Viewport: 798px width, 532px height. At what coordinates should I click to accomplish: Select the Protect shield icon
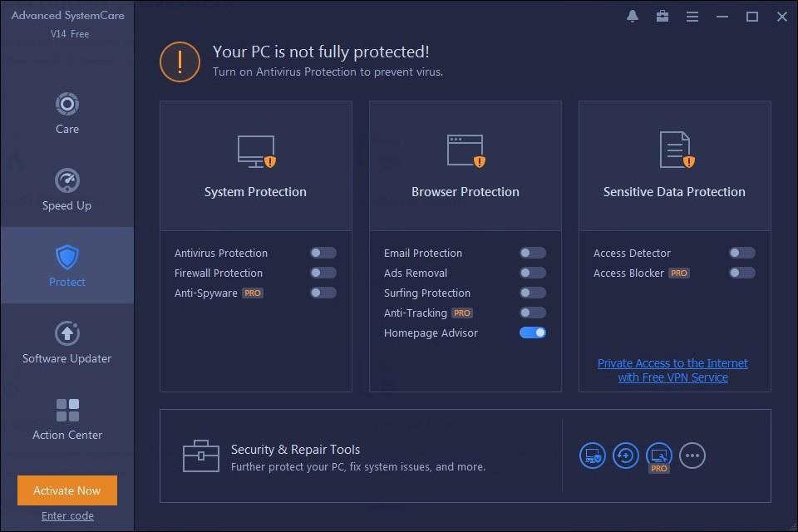click(67, 257)
